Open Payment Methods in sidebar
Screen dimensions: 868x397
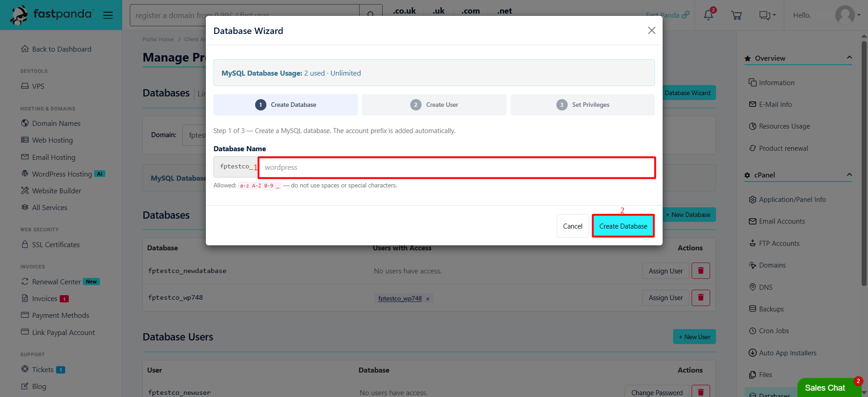click(55, 315)
